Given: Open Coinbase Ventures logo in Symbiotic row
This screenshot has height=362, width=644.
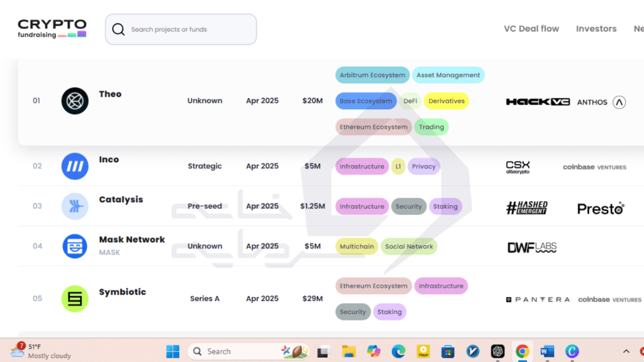Looking at the screenshot, I should [609, 300].
